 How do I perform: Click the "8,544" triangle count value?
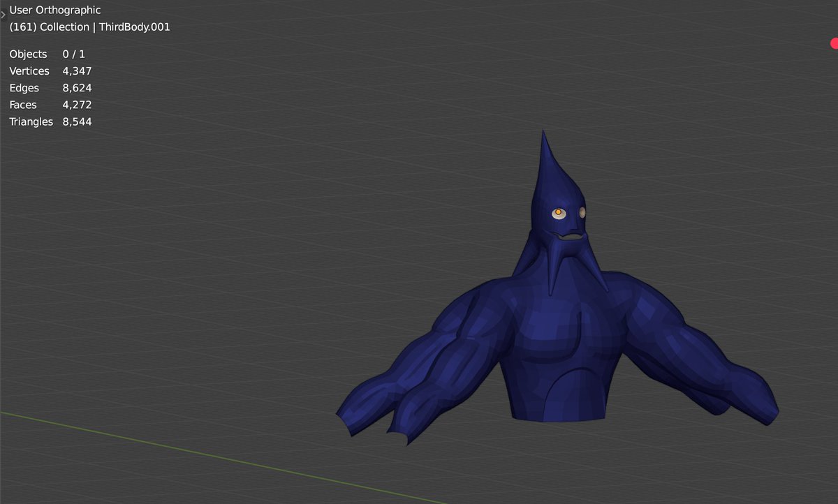click(x=77, y=121)
